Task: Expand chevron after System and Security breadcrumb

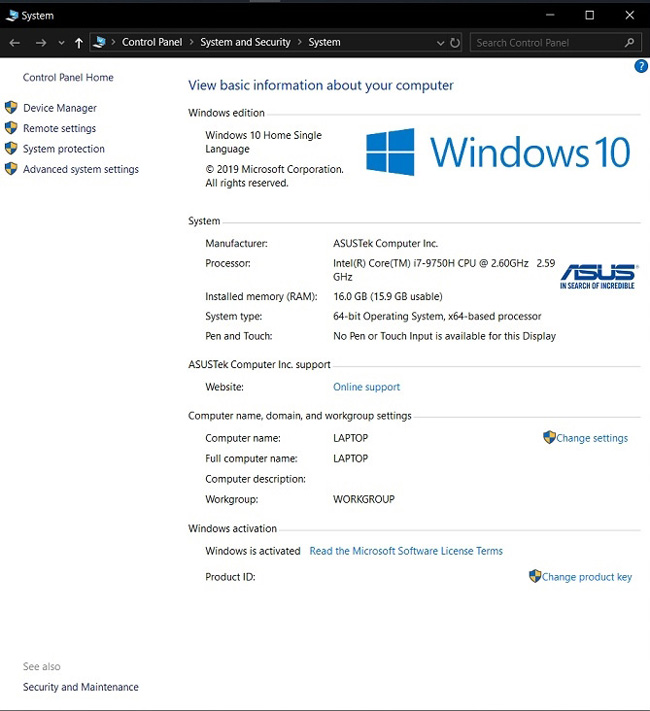Action: pyautogui.click(x=299, y=42)
